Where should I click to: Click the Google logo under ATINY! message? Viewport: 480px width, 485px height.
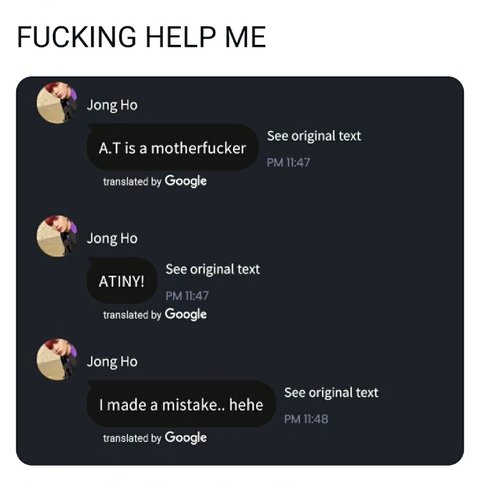point(186,315)
